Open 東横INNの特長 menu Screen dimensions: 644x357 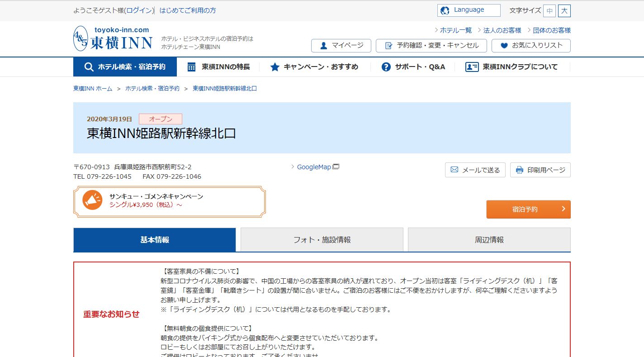click(218, 67)
